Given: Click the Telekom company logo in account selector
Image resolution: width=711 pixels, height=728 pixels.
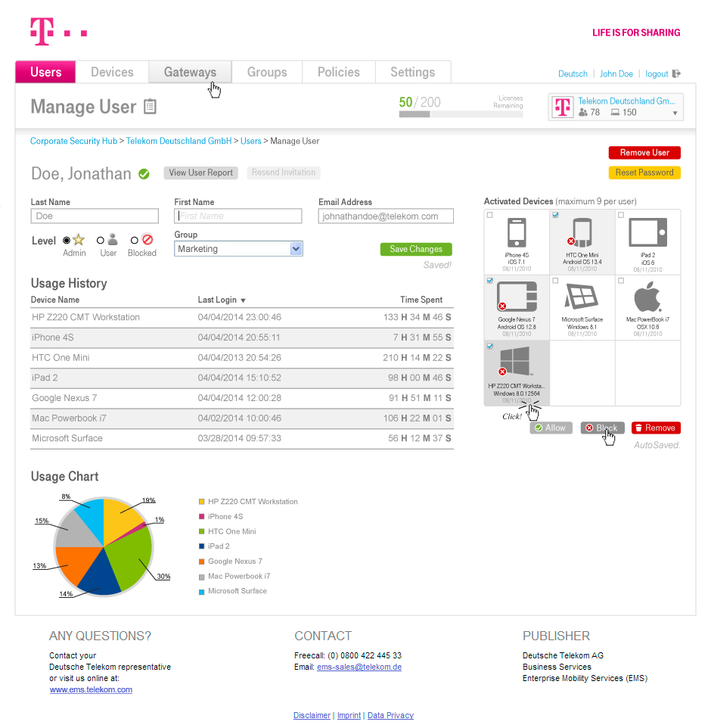Looking at the screenshot, I should coord(563,107).
